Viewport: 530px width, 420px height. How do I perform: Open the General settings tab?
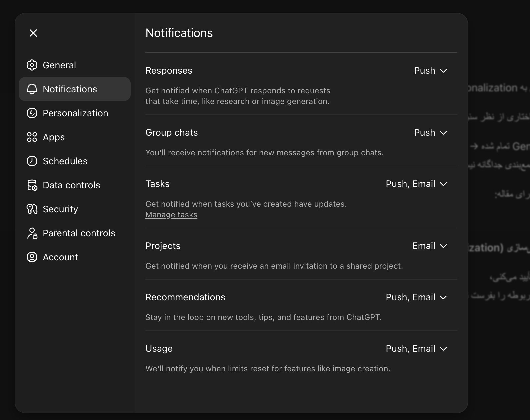coord(75,65)
